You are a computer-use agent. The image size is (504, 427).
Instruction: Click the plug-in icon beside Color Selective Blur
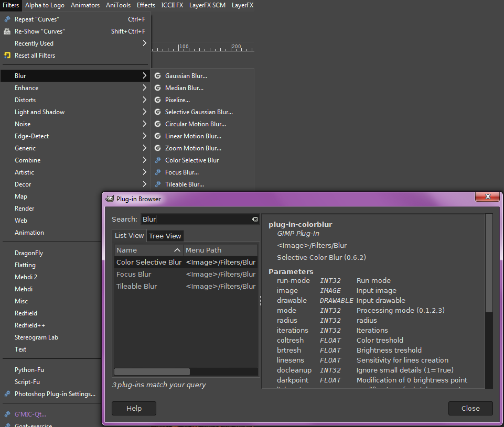click(157, 160)
